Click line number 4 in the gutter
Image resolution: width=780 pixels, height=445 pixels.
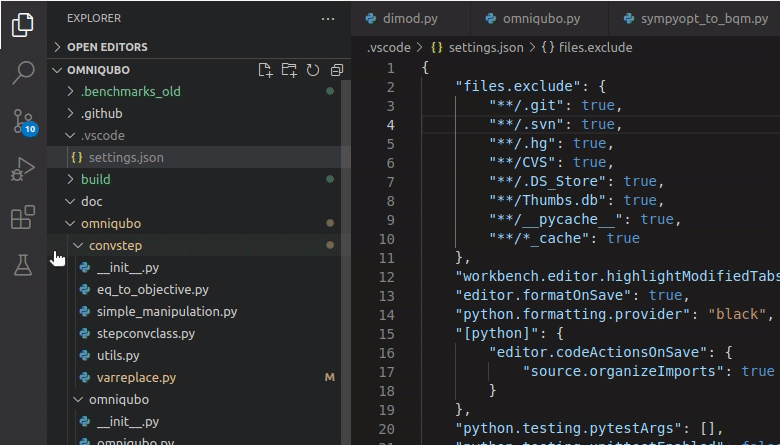tap(390, 125)
